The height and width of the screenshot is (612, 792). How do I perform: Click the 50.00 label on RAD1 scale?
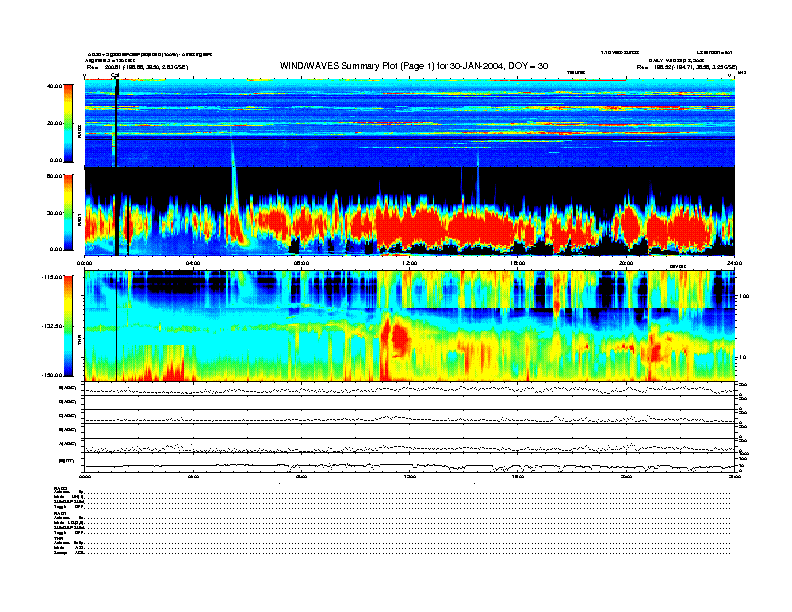[x=52, y=176]
